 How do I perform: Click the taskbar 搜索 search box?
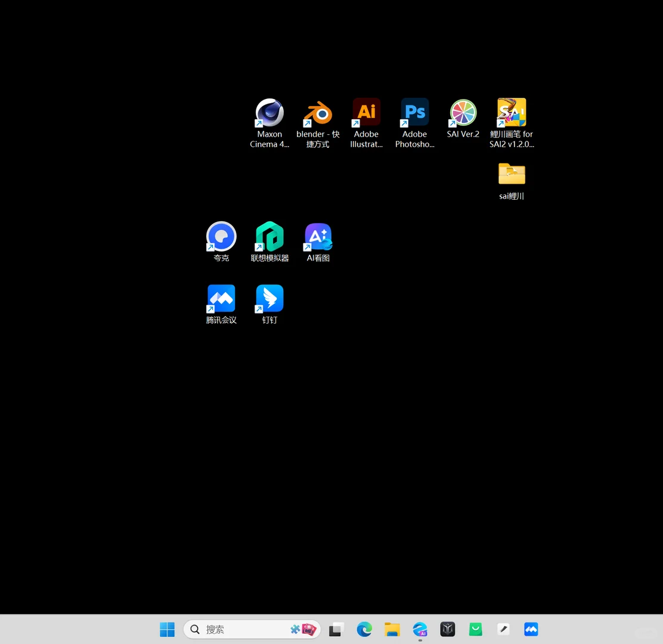tap(252, 629)
